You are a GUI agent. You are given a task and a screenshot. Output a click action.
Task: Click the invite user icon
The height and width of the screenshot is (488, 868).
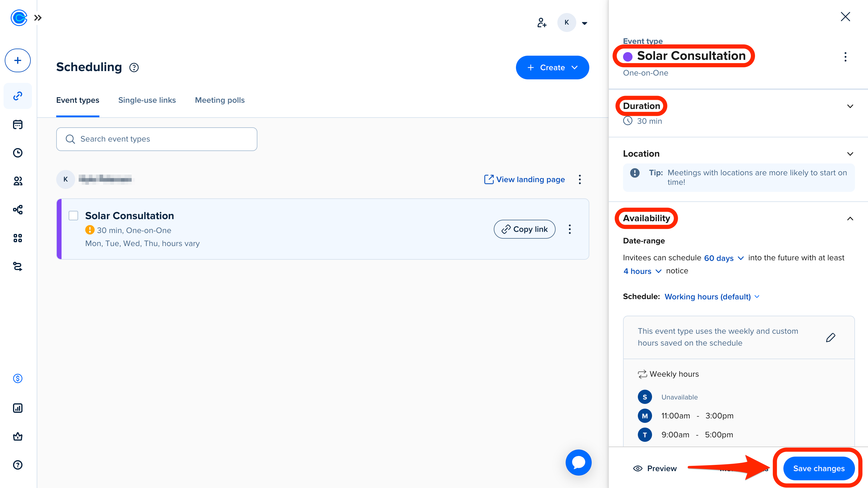click(x=541, y=23)
